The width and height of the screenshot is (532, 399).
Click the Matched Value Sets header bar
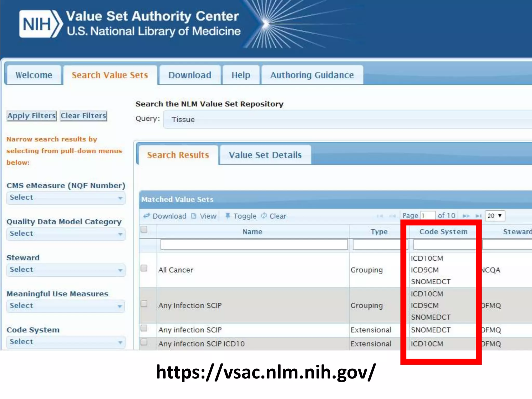[x=336, y=199]
